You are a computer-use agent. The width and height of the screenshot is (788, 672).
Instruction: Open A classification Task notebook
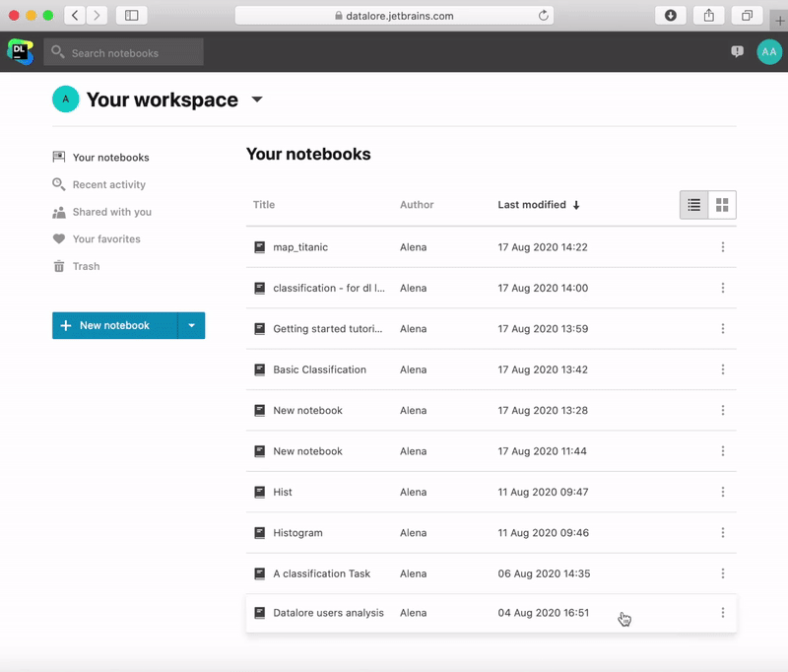tap(322, 573)
